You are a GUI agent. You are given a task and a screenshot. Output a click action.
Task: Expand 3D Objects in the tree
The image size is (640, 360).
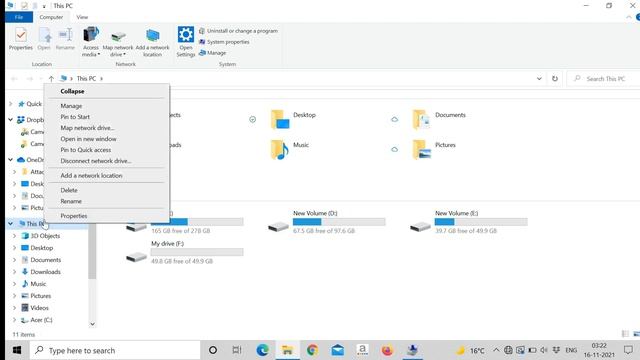[x=15, y=236]
